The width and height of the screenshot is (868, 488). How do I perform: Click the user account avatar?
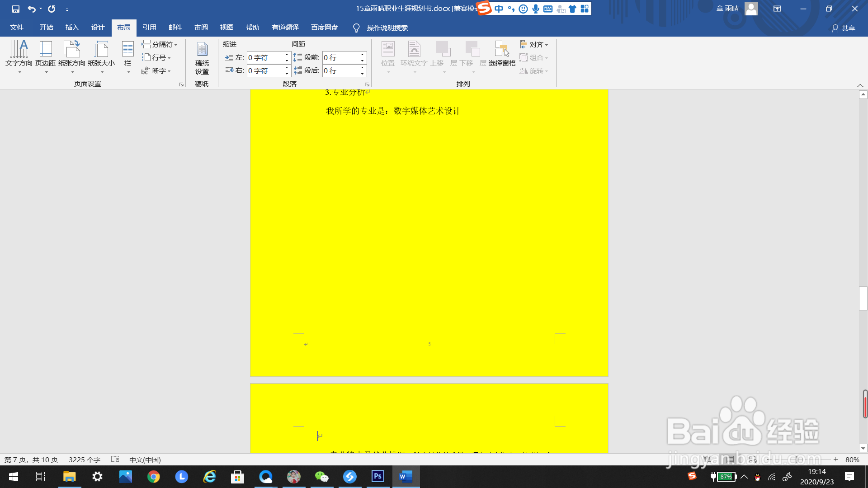click(751, 9)
